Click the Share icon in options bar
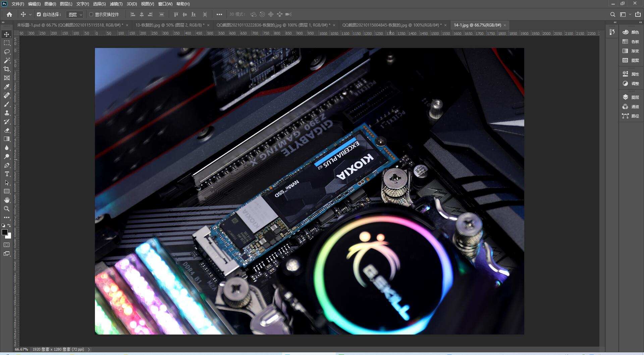This screenshot has height=355, width=644. tap(638, 14)
